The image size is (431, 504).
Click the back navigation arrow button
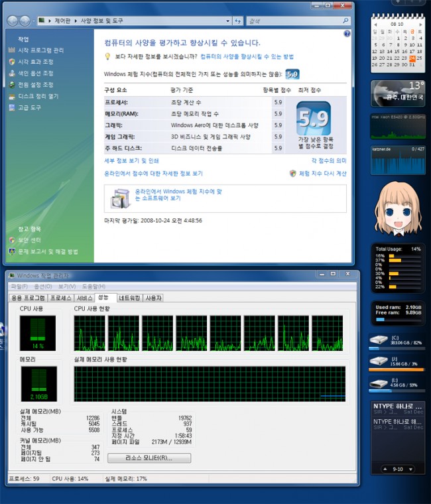click(x=13, y=21)
